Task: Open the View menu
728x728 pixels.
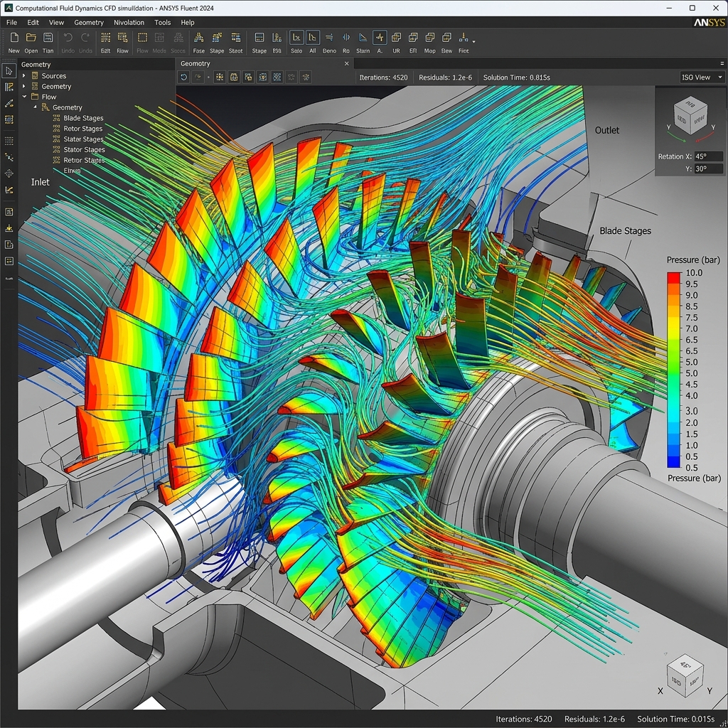Action: pos(57,22)
